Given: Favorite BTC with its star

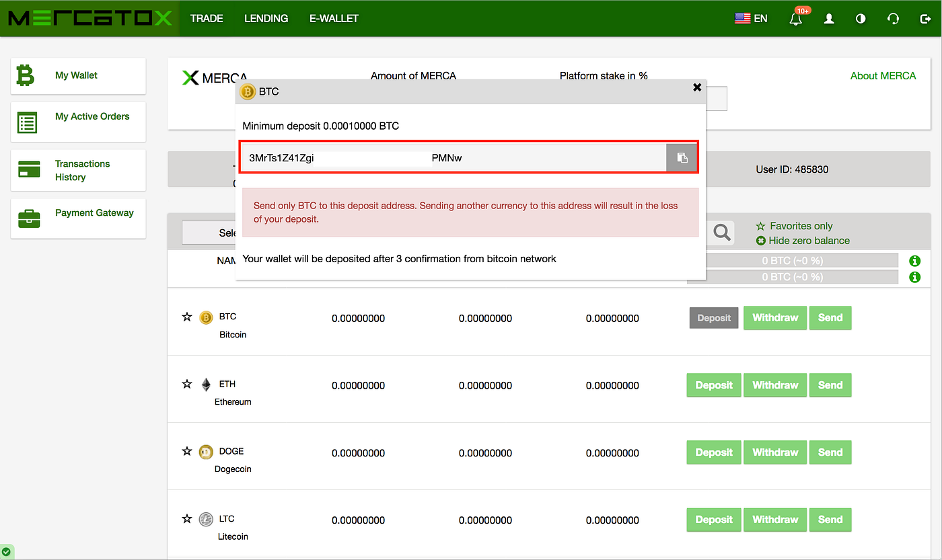Looking at the screenshot, I should pos(187,317).
